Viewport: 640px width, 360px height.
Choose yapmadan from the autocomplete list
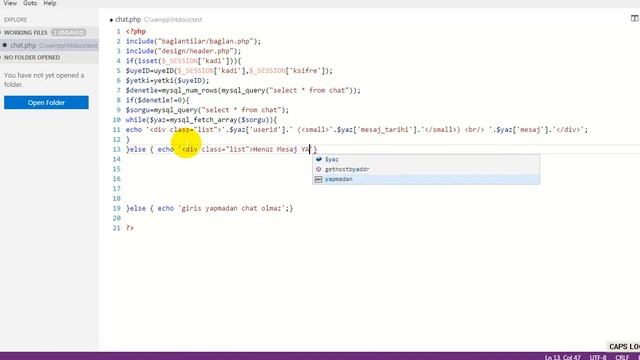[x=426, y=179]
